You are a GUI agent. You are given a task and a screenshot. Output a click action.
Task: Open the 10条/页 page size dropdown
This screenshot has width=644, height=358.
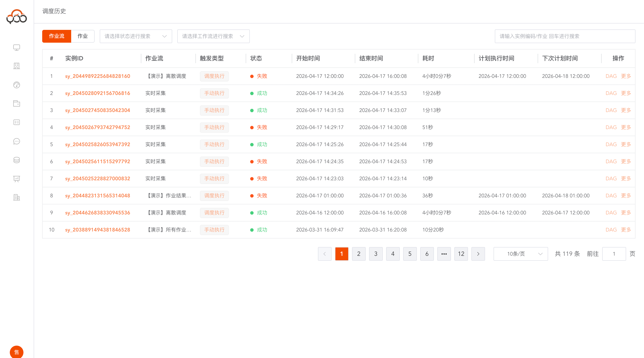pyautogui.click(x=520, y=254)
